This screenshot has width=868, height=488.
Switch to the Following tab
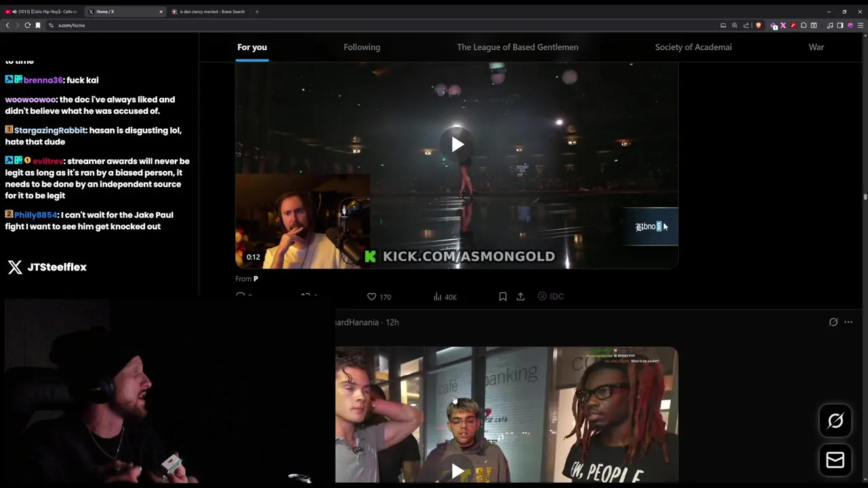point(362,47)
